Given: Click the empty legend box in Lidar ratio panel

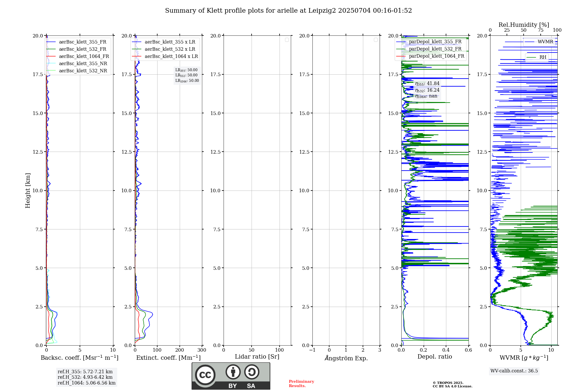Looking at the screenshot, I should click(287, 40).
